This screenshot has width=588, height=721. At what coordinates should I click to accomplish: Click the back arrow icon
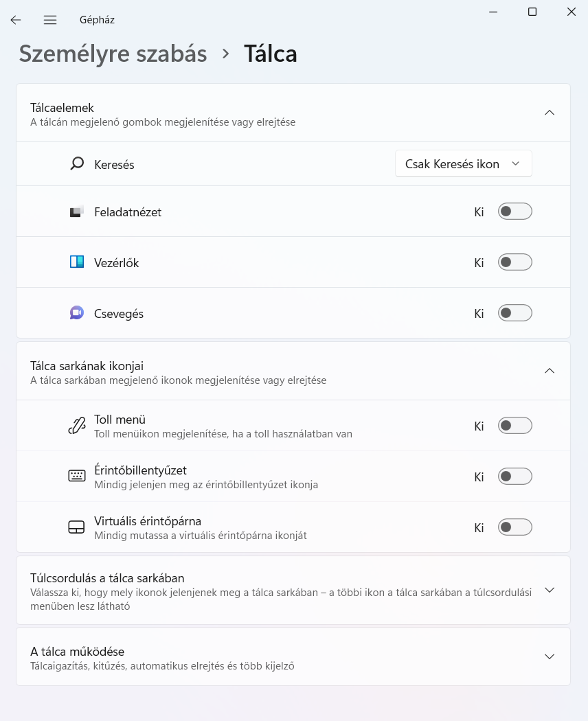tap(16, 20)
